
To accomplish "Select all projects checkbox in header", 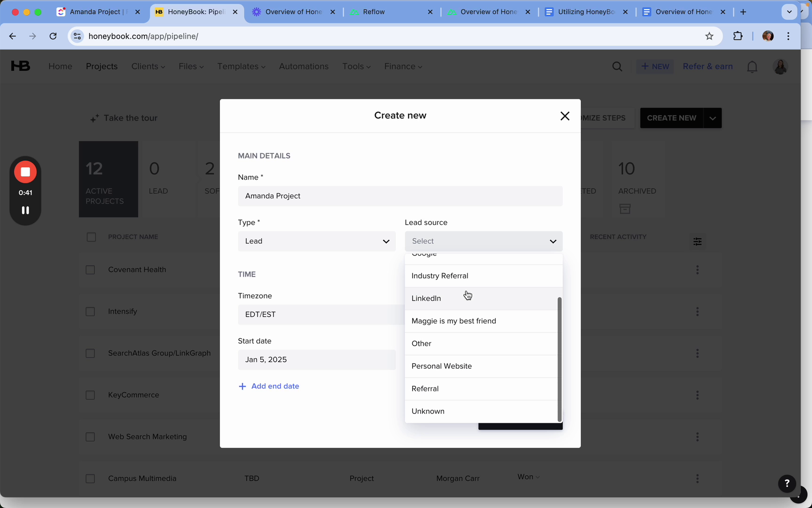I will [x=91, y=237].
